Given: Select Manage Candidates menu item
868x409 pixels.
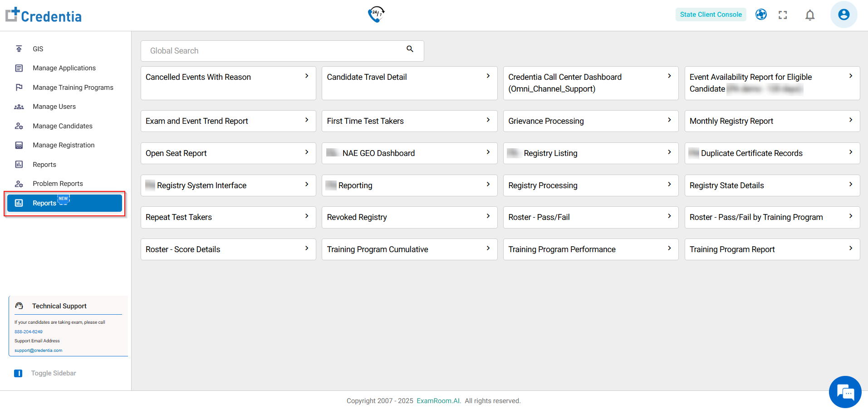Looking at the screenshot, I should click(x=62, y=126).
